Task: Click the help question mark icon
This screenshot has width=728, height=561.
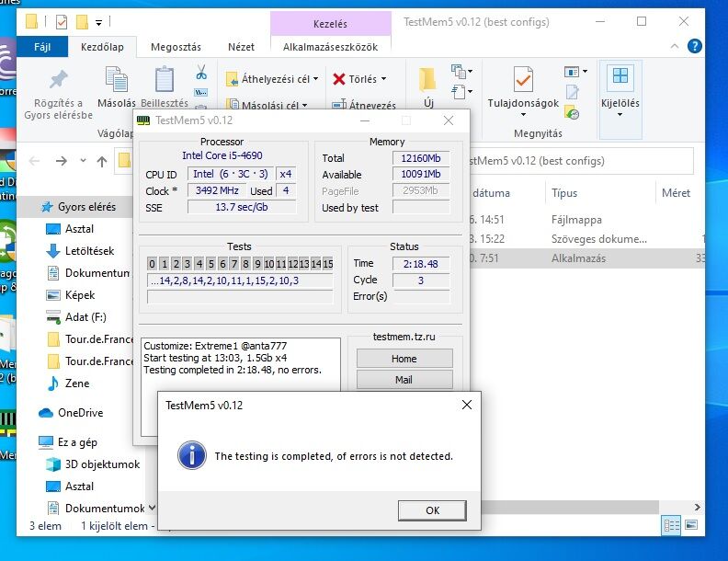Action: pyautogui.click(x=694, y=46)
